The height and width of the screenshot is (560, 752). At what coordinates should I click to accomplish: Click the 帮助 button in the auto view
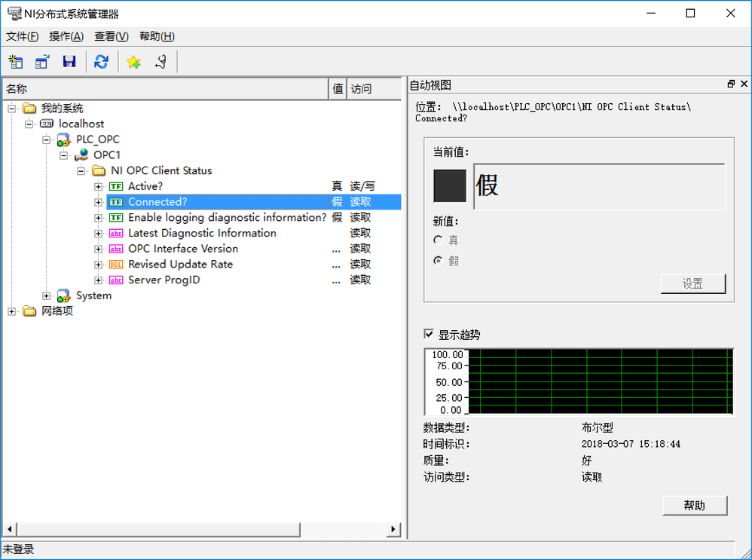pos(695,505)
